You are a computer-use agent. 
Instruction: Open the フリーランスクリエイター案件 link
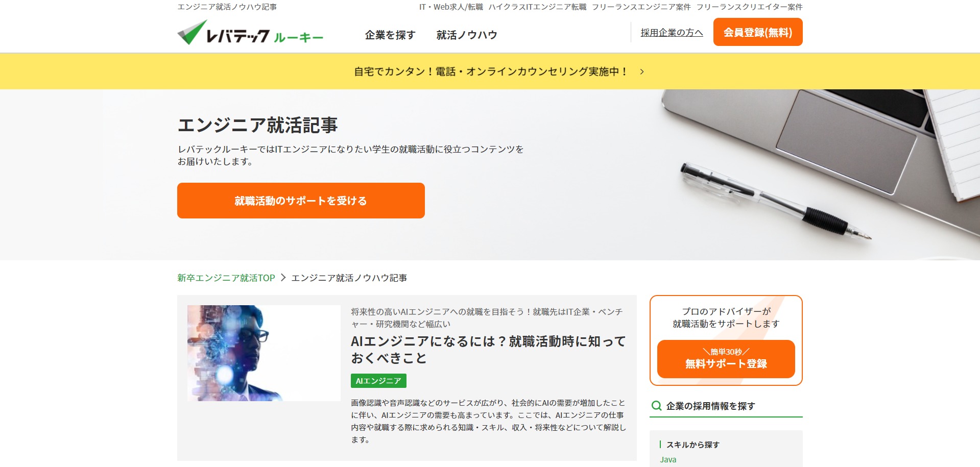coord(749,7)
